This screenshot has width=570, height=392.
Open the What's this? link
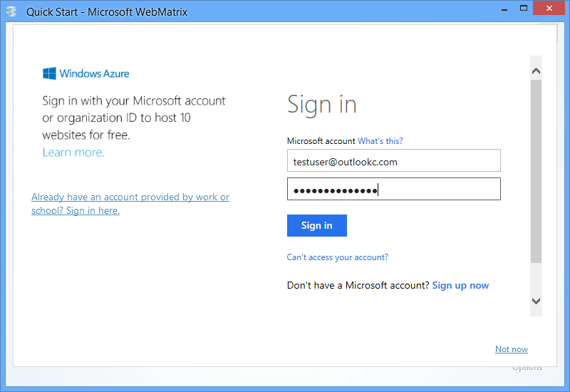point(380,141)
